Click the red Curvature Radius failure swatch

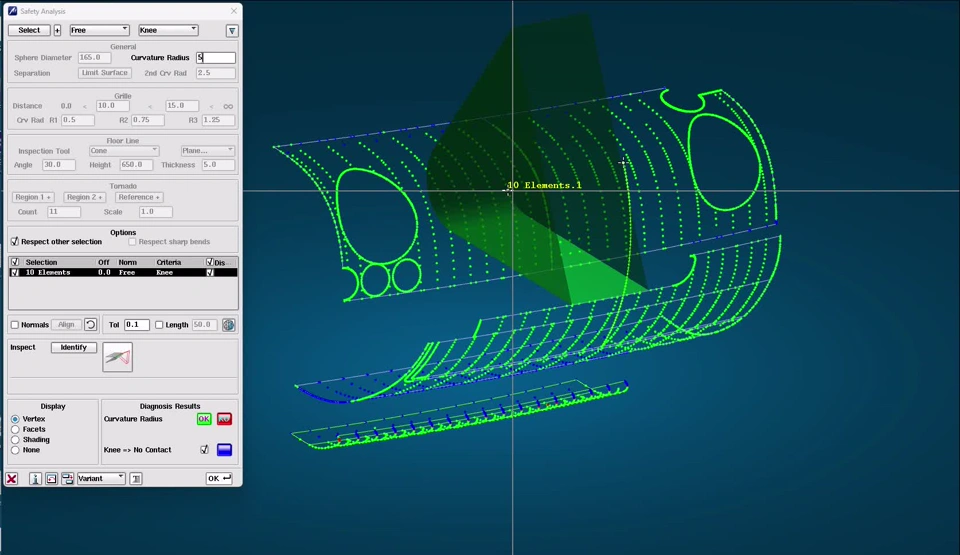point(224,419)
